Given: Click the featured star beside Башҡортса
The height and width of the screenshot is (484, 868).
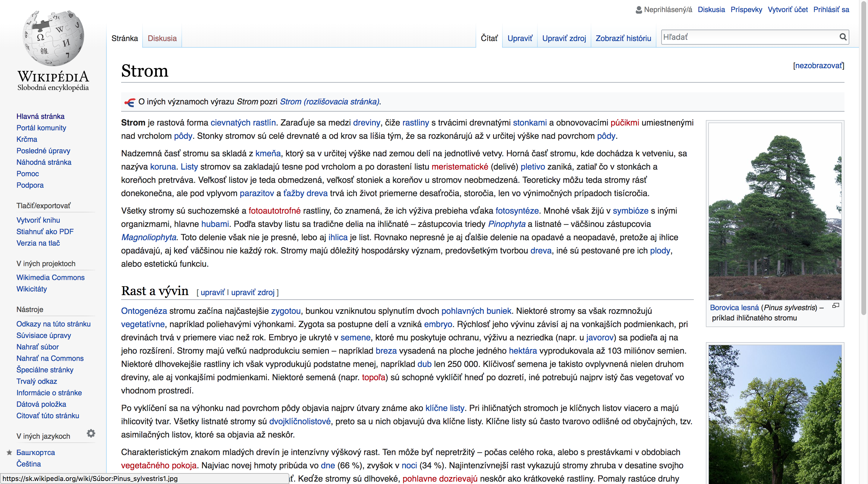Looking at the screenshot, I should click(9, 452).
